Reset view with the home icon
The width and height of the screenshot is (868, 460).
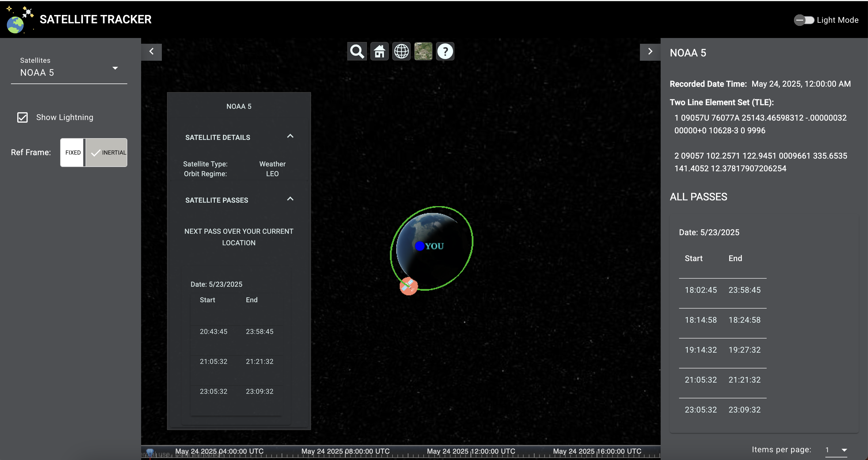pyautogui.click(x=379, y=52)
